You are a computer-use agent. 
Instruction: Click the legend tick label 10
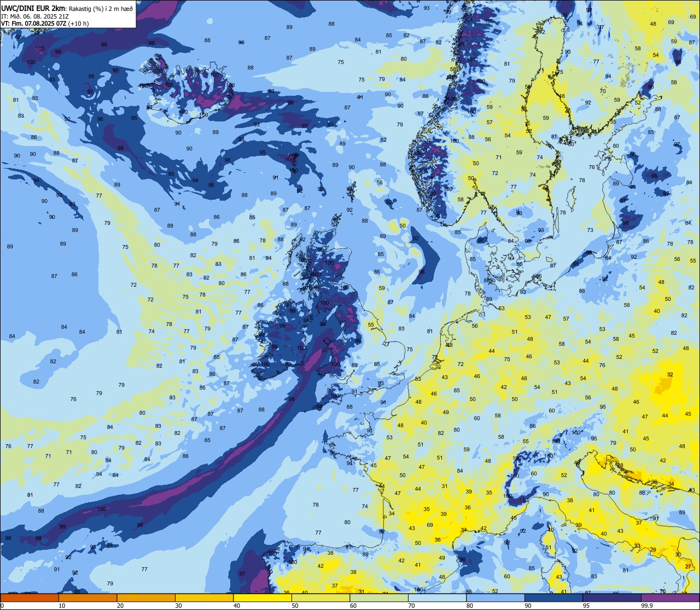(x=62, y=606)
